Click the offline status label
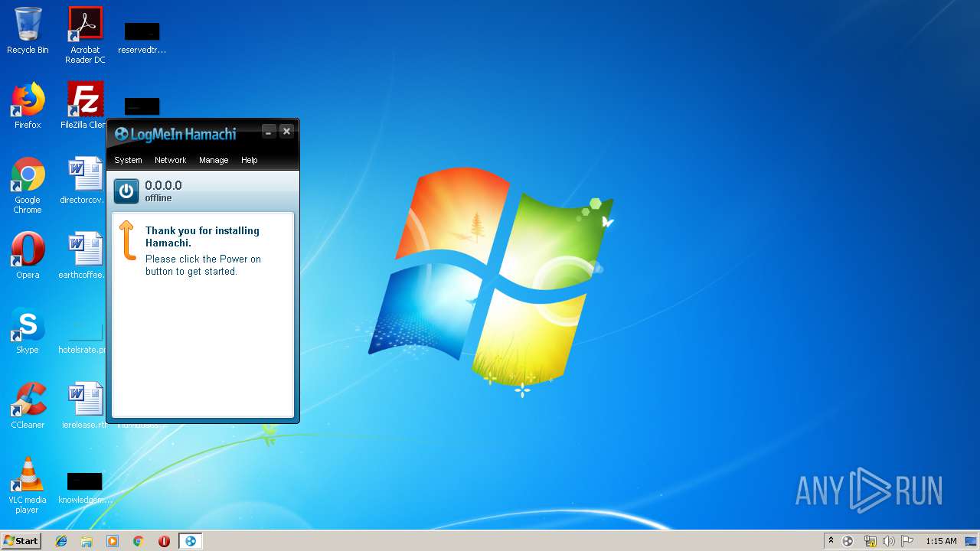 point(158,198)
